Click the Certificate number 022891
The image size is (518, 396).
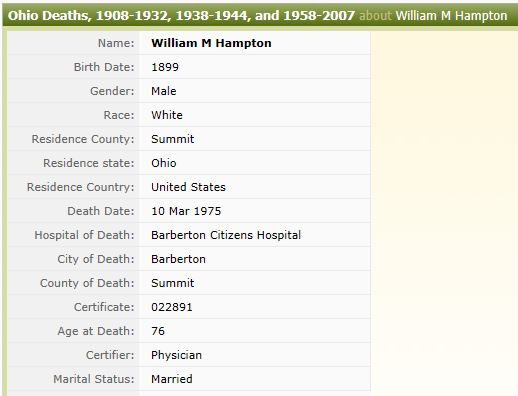pyautogui.click(x=172, y=307)
